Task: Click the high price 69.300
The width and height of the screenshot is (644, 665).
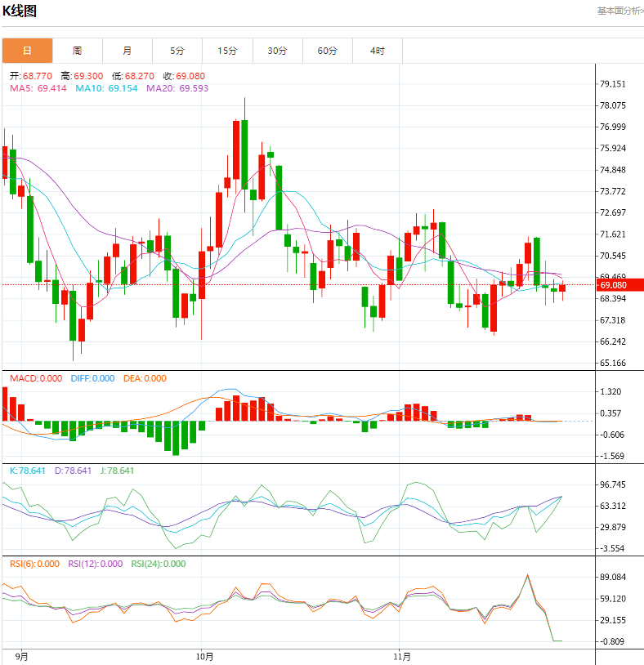Action: [88, 76]
